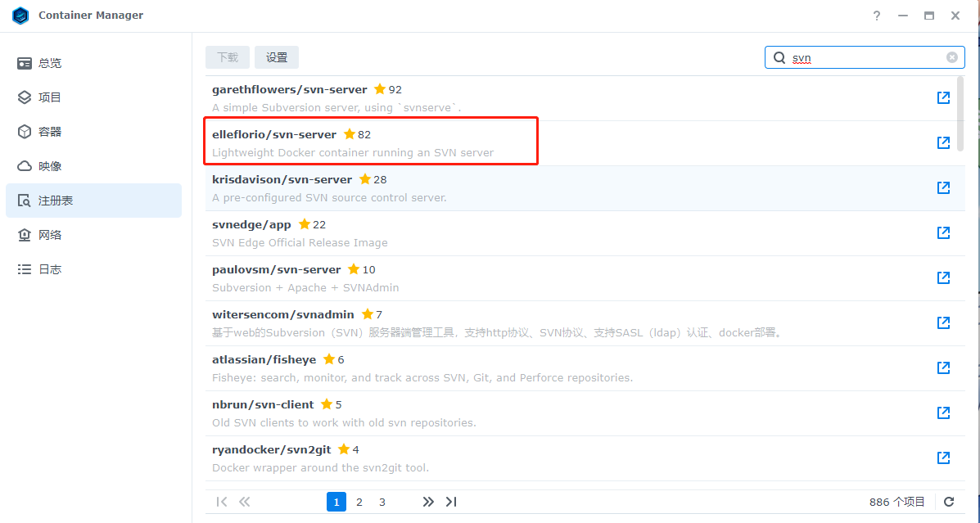Viewport: 980px width, 523px height.
Task: Click the 886 个项目 item count
Action: point(896,502)
